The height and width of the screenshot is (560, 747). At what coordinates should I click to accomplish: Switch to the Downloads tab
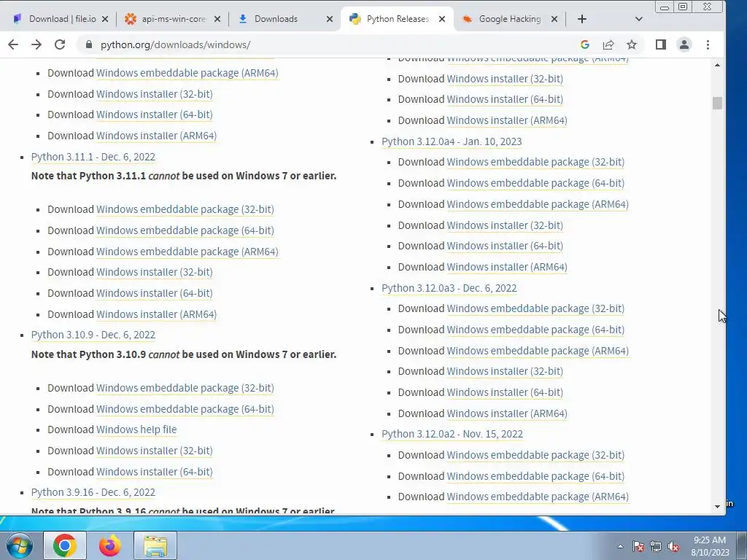276,19
